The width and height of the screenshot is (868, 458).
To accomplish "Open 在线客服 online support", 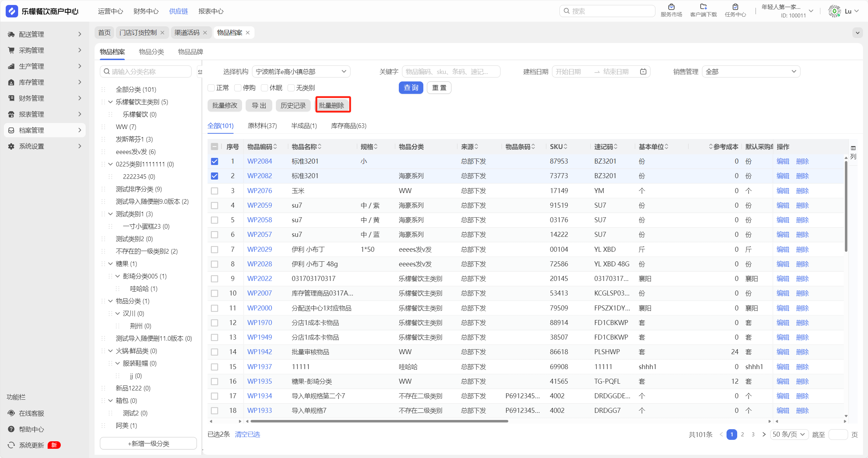I will 31,413.
